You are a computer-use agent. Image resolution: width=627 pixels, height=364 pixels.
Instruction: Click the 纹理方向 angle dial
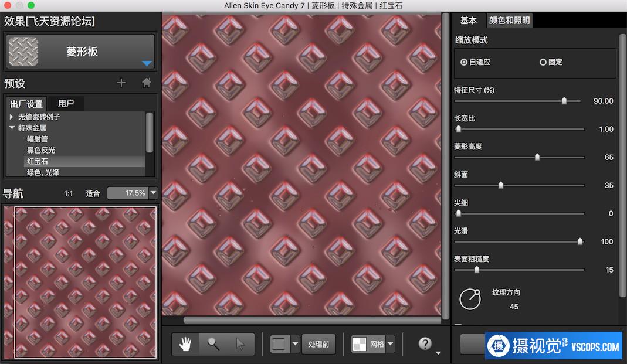(x=470, y=300)
